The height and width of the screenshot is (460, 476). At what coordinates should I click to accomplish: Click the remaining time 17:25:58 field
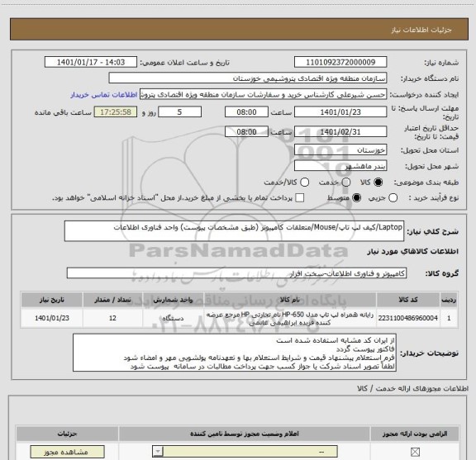(116, 112)
